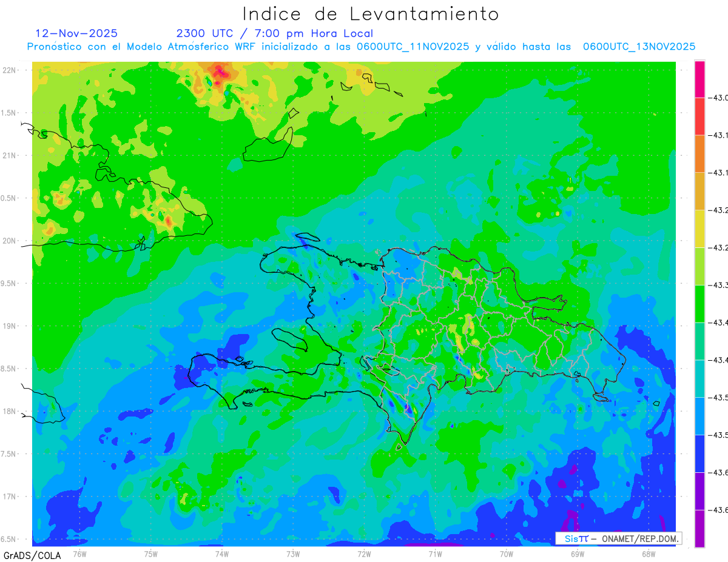Click the "22N" latitude label
Screen dimensions: 728x562
click(8, 70)
